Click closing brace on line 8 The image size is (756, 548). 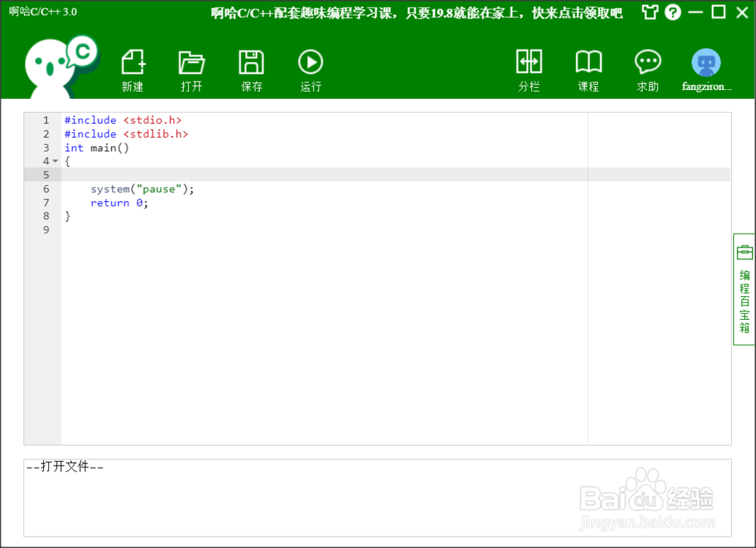[67, 216]
